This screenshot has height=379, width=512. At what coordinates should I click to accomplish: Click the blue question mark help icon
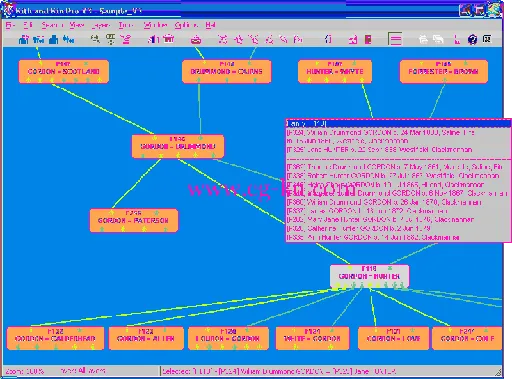[472, 40]
